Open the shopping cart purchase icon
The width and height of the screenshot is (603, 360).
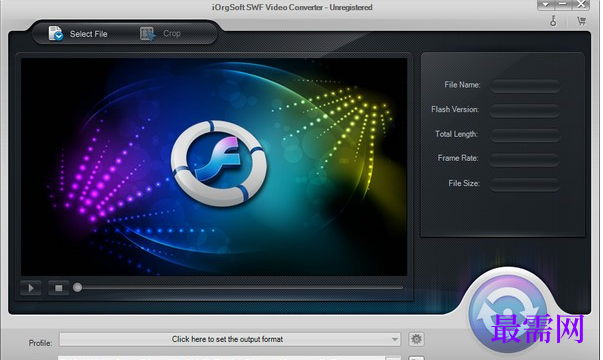pos(581,21)
